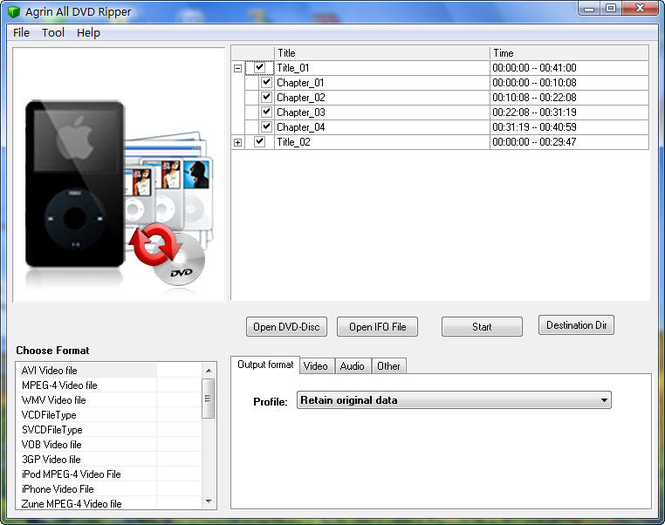The width and height of the screenshot is (665, 525).
Task: Click the Open DVD-Disc button
Action: click(x=286, y=327)
